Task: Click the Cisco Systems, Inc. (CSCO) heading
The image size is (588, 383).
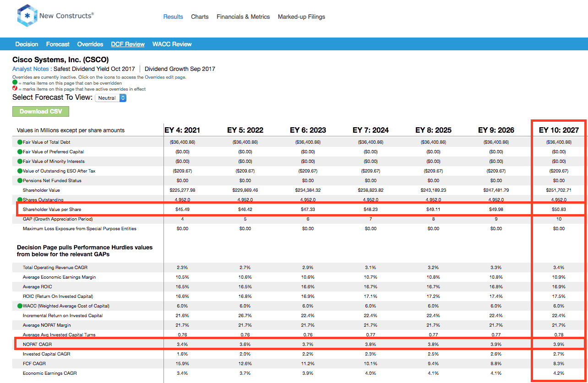Action: pos(60,59)
